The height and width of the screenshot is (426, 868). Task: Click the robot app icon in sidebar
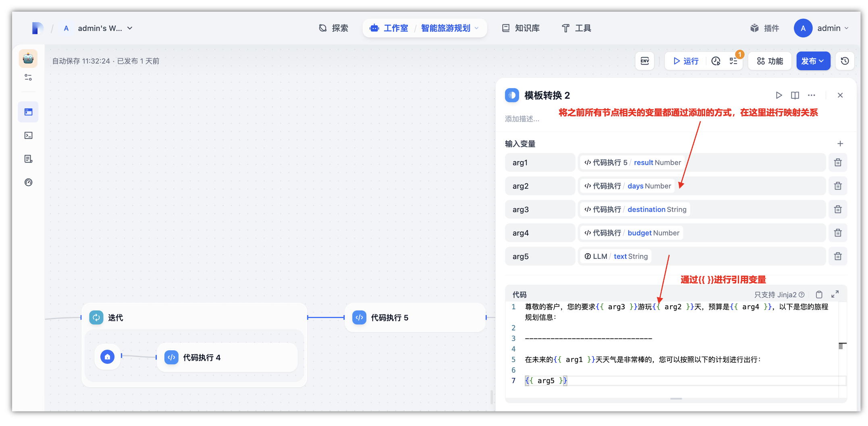tap(28, 59)
